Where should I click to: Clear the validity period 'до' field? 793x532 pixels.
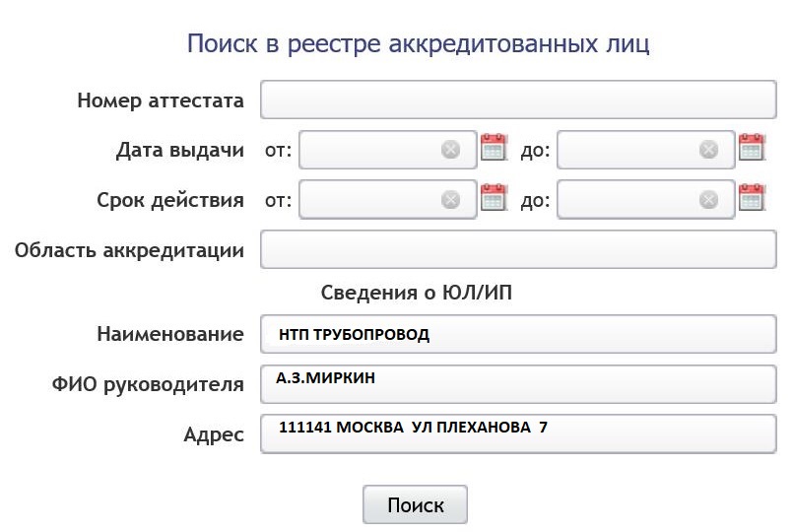coord(708,200)
